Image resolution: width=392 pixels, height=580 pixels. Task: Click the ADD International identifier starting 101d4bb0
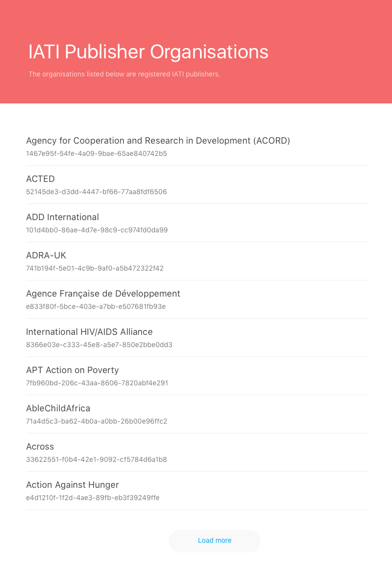97,230
